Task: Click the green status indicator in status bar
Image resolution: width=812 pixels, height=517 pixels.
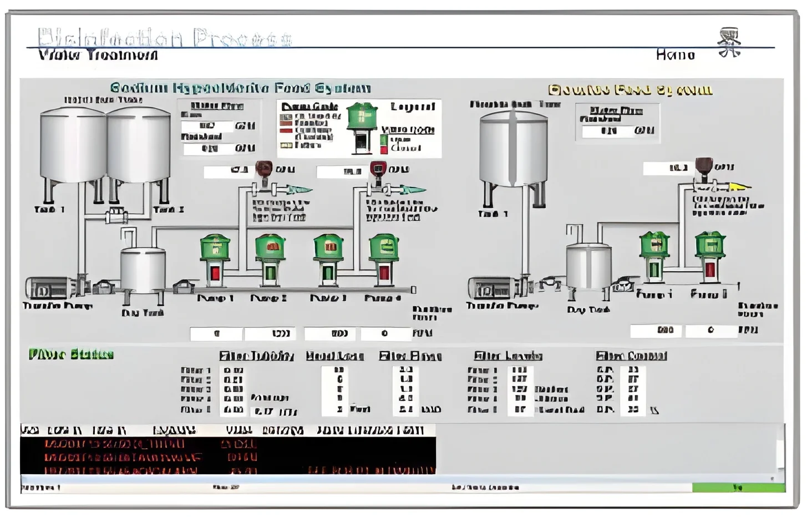Action: point(739,488)
